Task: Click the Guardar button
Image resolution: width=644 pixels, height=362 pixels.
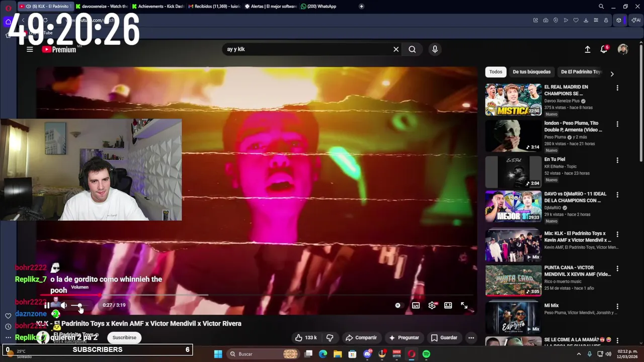Action: click(x=444, y=338)
